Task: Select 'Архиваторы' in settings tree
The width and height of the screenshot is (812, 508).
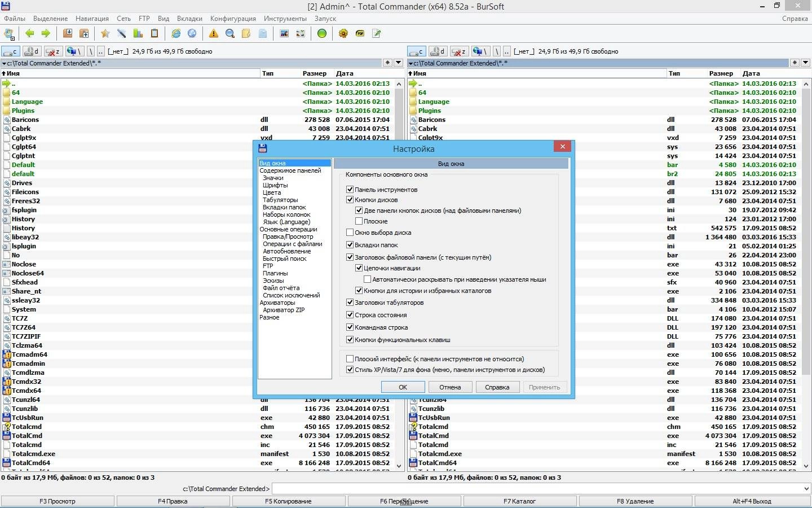Action: pyautogui.click(x=277, y=303)
